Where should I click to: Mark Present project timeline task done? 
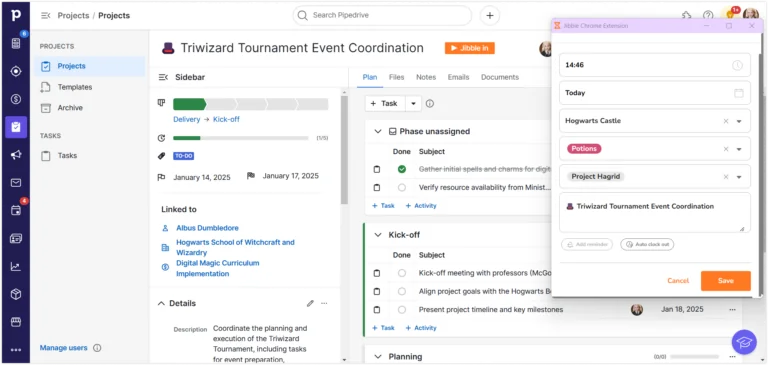point(402,310)
